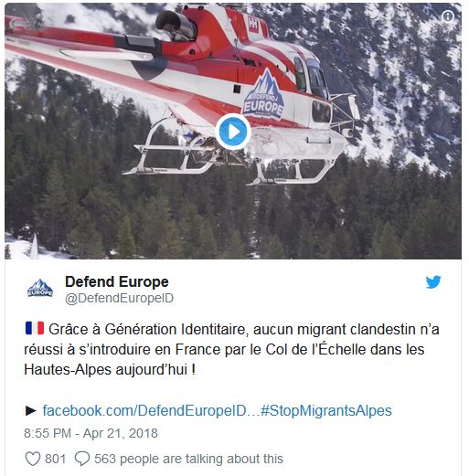Open replies via speech bubble icon

pyautogui.click(x=82, y=459)
